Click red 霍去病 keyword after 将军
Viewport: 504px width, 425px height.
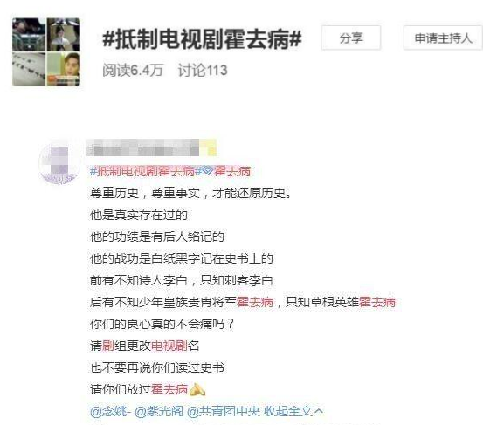(x=255, y=302)
